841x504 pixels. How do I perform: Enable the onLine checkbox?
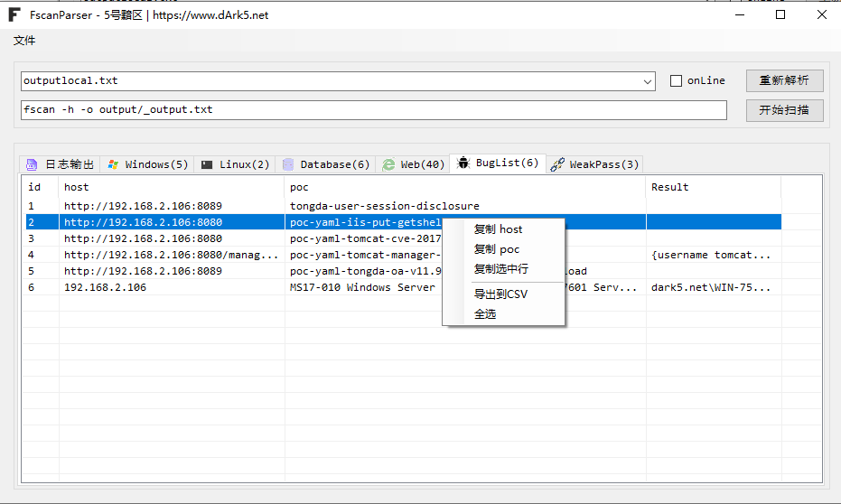(676, 80)
